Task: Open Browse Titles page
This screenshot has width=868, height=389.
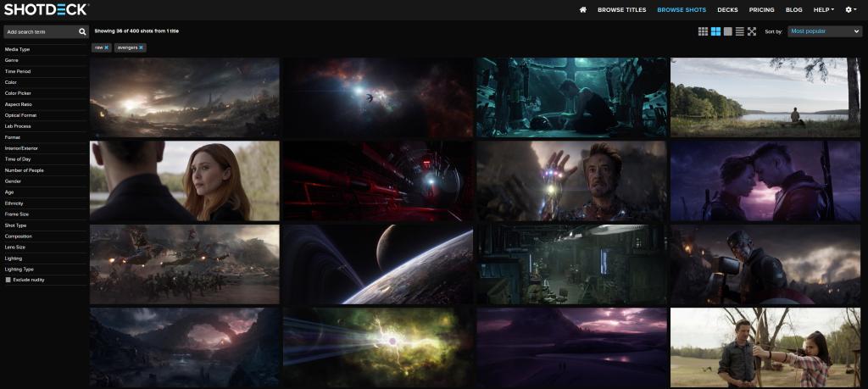Action: (x=621, y=9)
